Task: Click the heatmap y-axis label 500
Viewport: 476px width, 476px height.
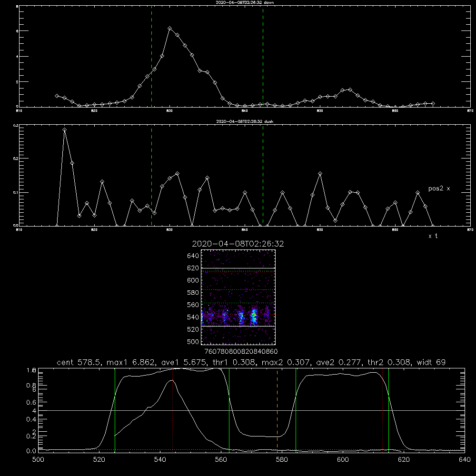Action: [193, 341]
